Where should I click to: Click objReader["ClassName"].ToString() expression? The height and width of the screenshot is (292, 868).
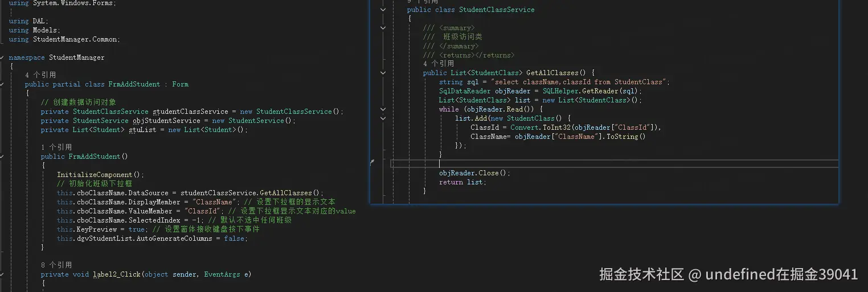(x=580, y=137)
